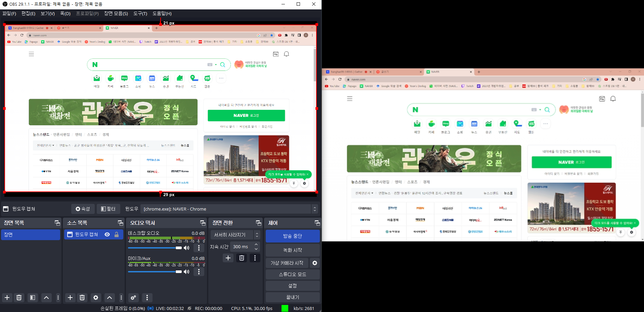Open the 속성 button in source toolbar
The height and width of the screenshot is (312, 644).
pyautogui.click(x=83, y=209)
